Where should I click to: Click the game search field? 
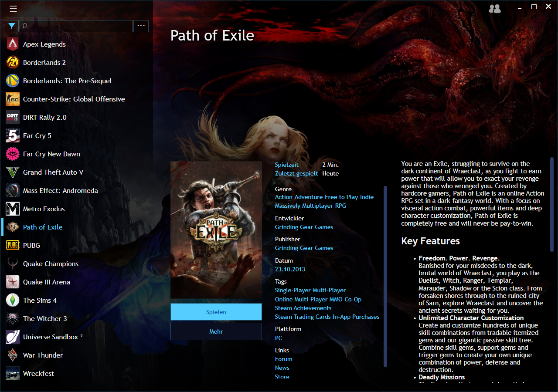(x=76, y=26)
